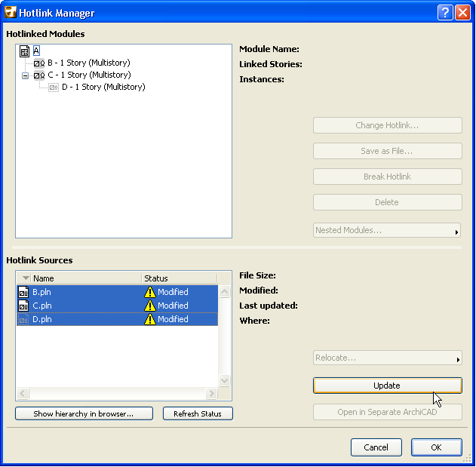The height and width of the screenshot is (467, 476).
Task: Click the Save as File button
Action: 388,151
